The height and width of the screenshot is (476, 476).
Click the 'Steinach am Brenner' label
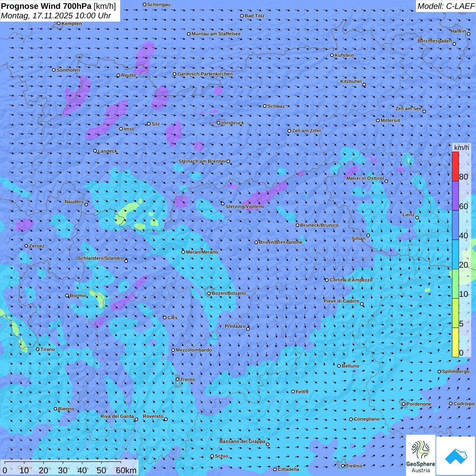(202, 161)
